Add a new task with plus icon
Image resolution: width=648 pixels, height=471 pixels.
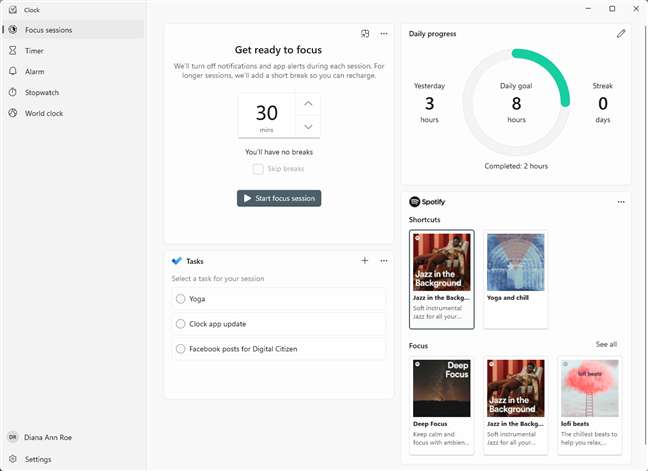[x=365, y=261]
